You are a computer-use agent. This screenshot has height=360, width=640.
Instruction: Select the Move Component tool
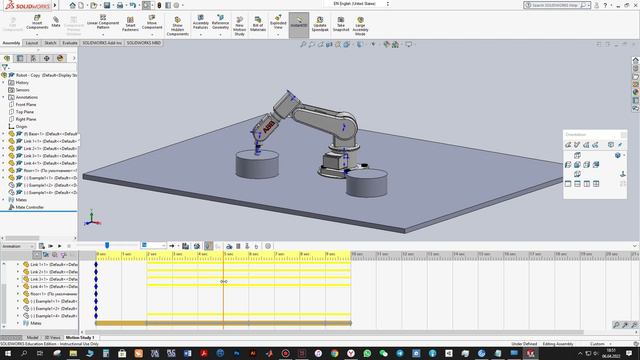click(152, 22)
